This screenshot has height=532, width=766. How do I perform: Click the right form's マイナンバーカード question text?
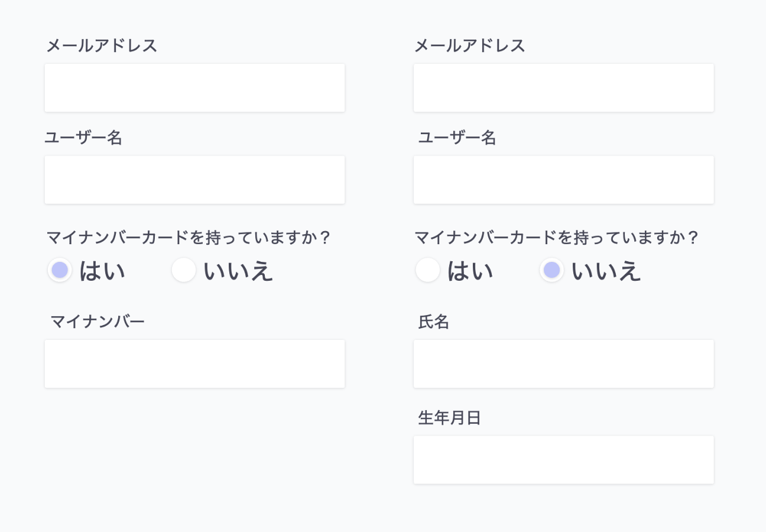point(557,238)
